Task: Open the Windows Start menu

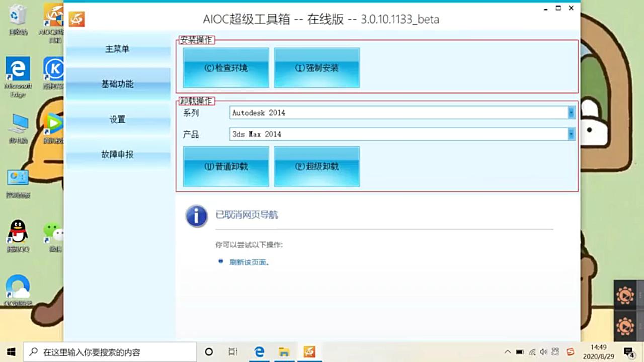Action: pyautogui.click(x=11, y=352)
